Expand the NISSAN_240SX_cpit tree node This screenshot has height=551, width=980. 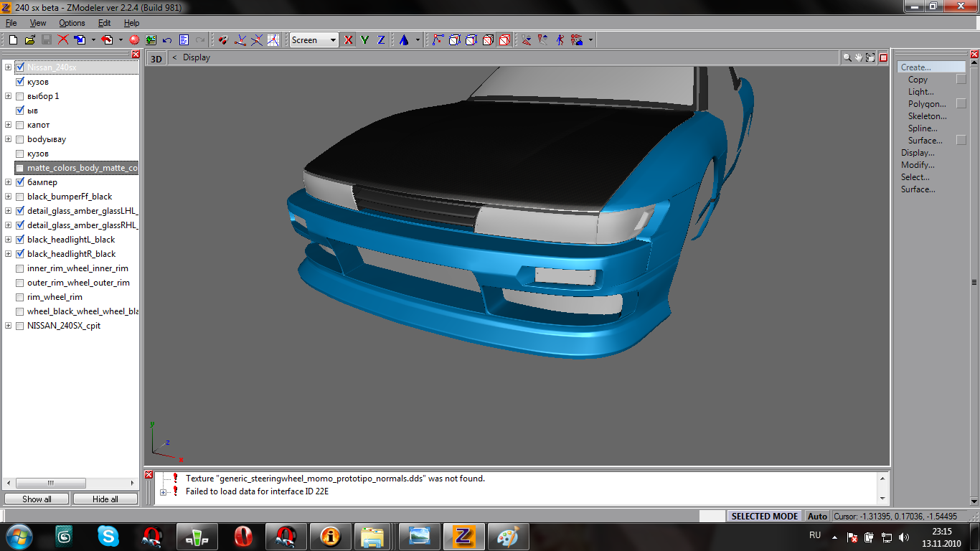click(8, 326)
